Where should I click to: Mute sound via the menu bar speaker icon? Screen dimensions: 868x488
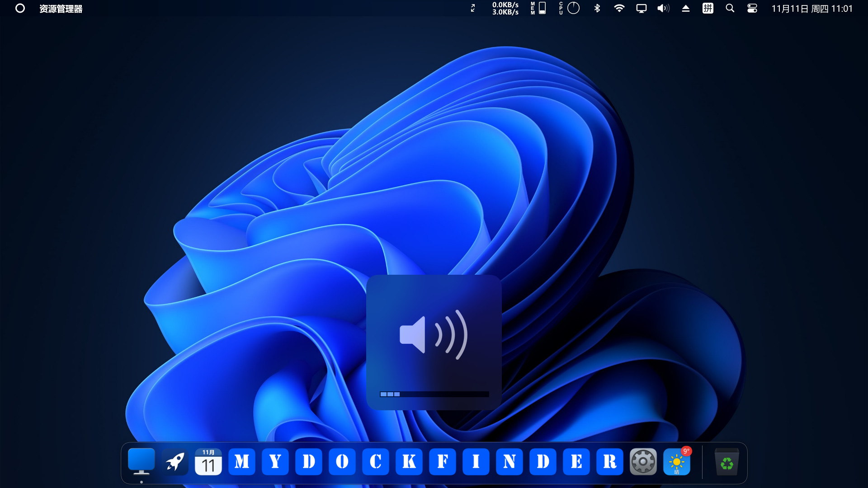coord(663,8)
